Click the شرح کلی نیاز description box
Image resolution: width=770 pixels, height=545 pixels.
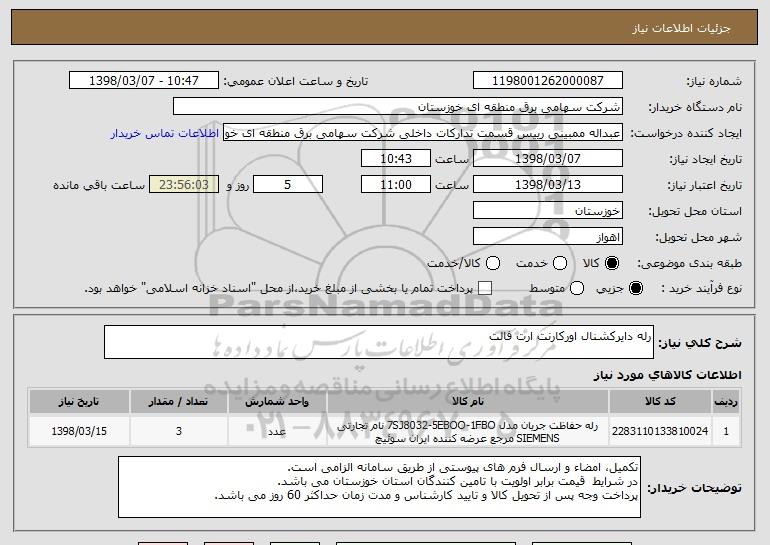coord(379,342)
